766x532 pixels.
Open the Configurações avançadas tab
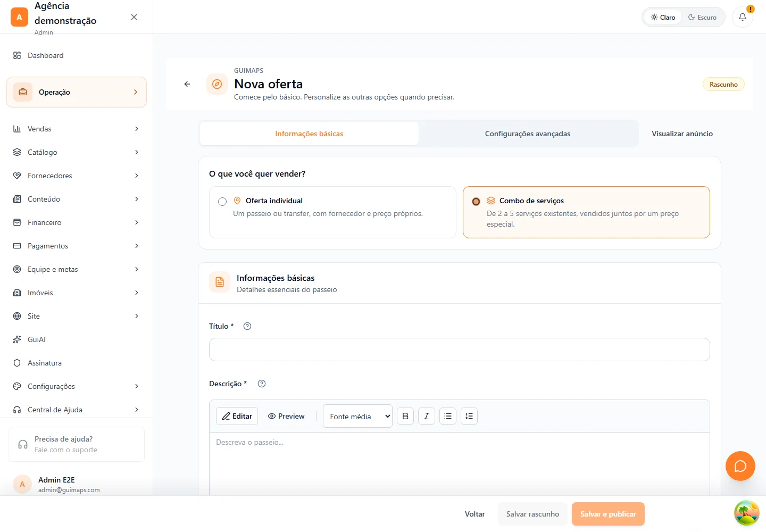[528, 134]
